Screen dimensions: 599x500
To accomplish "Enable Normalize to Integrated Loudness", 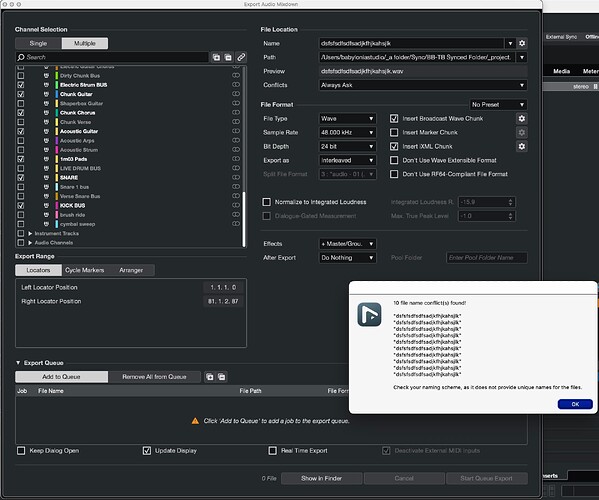I will click(266, 202).
